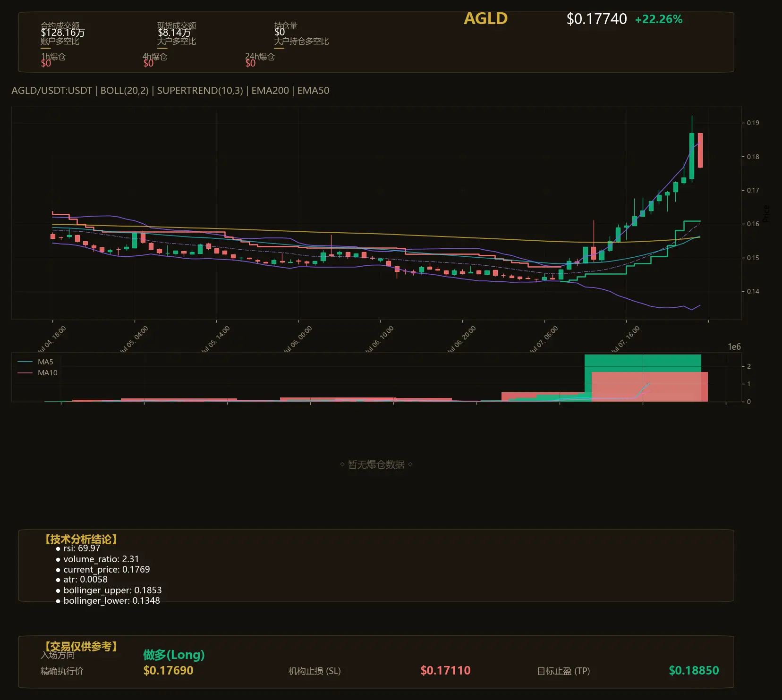The image size is (782, 700).
Task: Click the $0.17690 execution price value
Action: (168, 670)
